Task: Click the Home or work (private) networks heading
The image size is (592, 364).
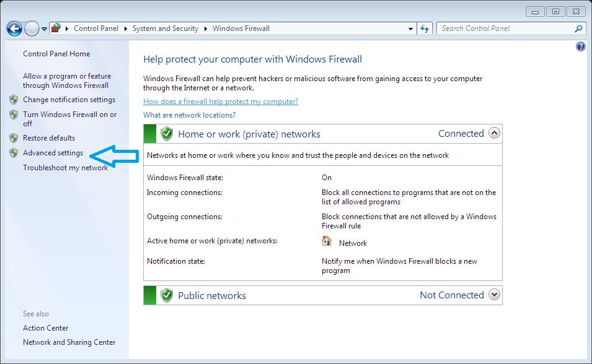Action: [249, 134]
